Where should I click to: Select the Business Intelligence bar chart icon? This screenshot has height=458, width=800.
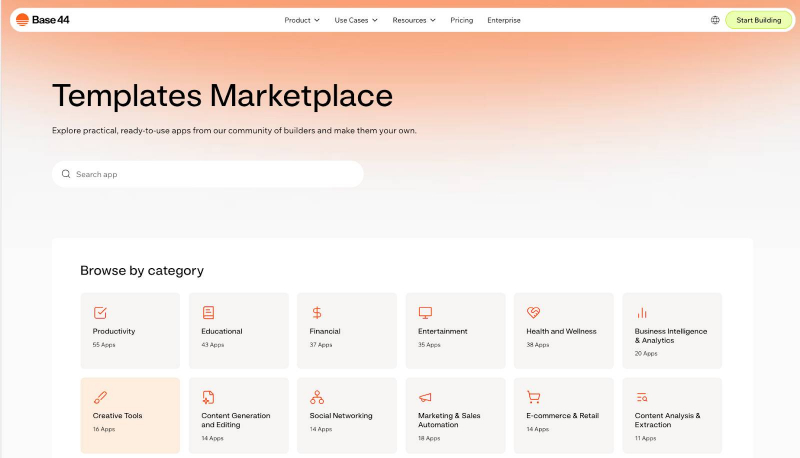[x=642, y=313]
